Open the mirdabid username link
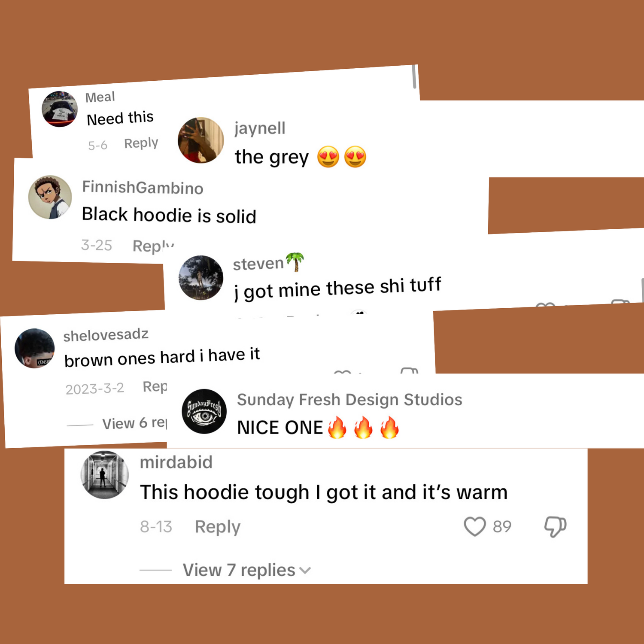The image size is (644, 644). tap(176, 462)
